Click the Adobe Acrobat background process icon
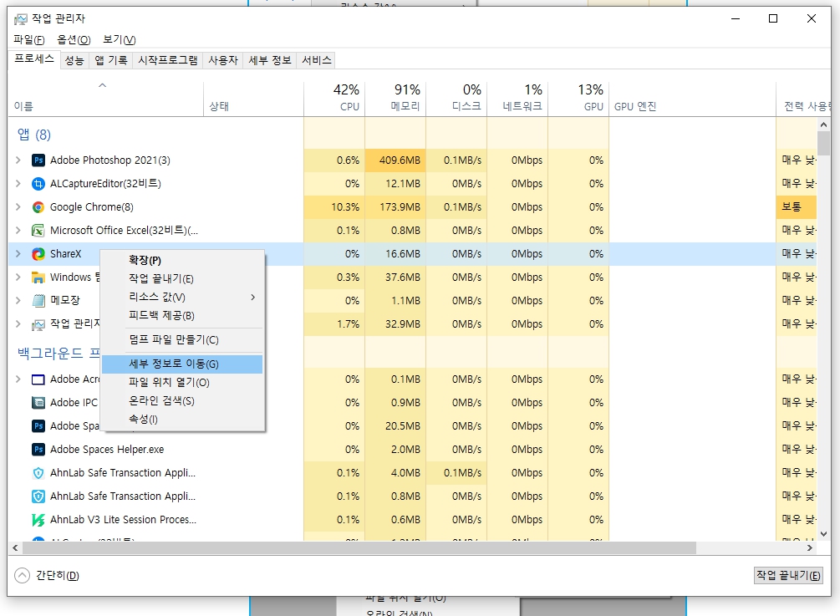This screenshot has height=616, width=840. click(x=38, y=379)
